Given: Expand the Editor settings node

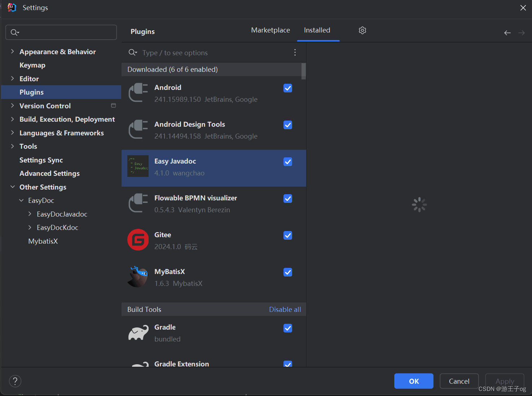Looking at the screenshot, I should (x=13, y=79).
